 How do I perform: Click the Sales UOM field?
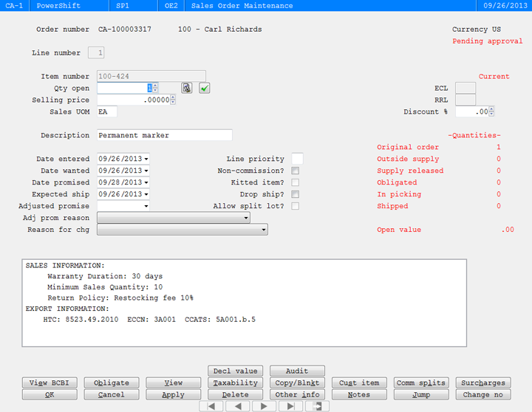[x=107, y=112]
